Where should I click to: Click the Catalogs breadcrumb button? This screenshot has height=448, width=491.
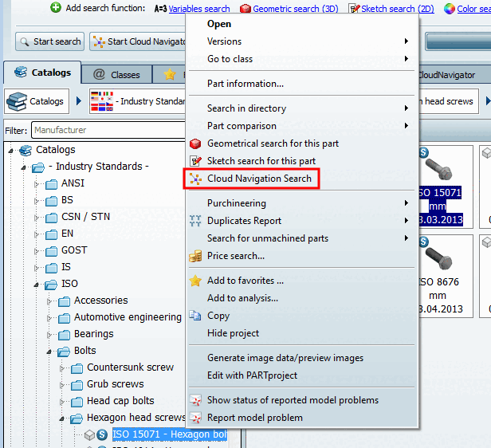point(37,101)
